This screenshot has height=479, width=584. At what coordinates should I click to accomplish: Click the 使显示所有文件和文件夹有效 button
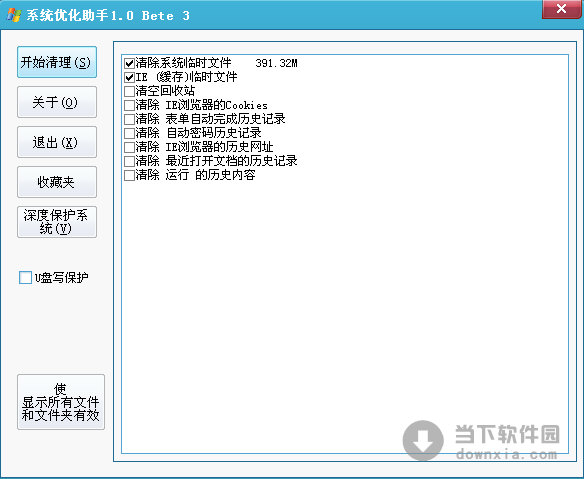(61, 402)
